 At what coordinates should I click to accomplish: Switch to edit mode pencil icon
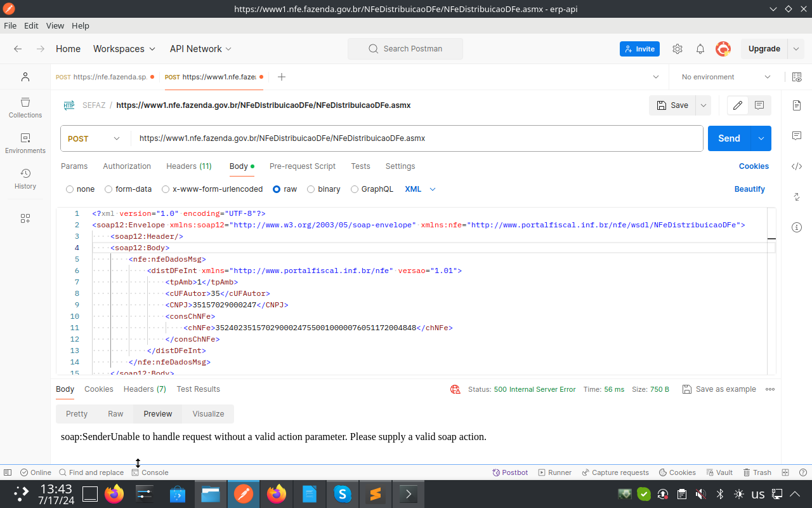[x=737, y=105]
